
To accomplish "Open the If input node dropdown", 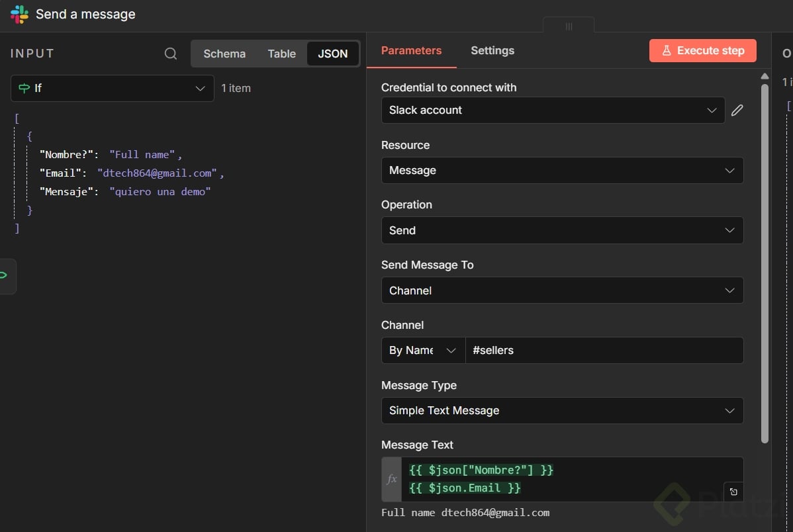I will pos(113,88).
